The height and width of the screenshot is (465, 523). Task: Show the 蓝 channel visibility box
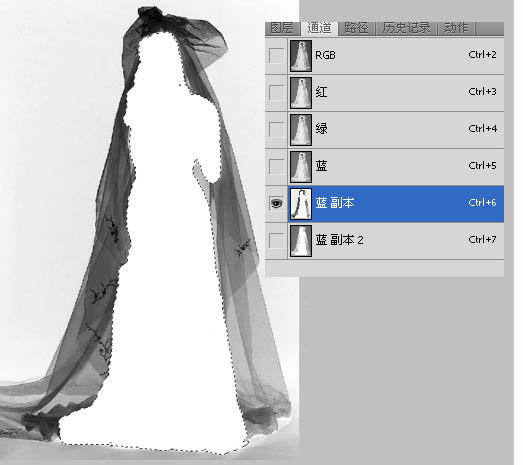click(276, 166)
